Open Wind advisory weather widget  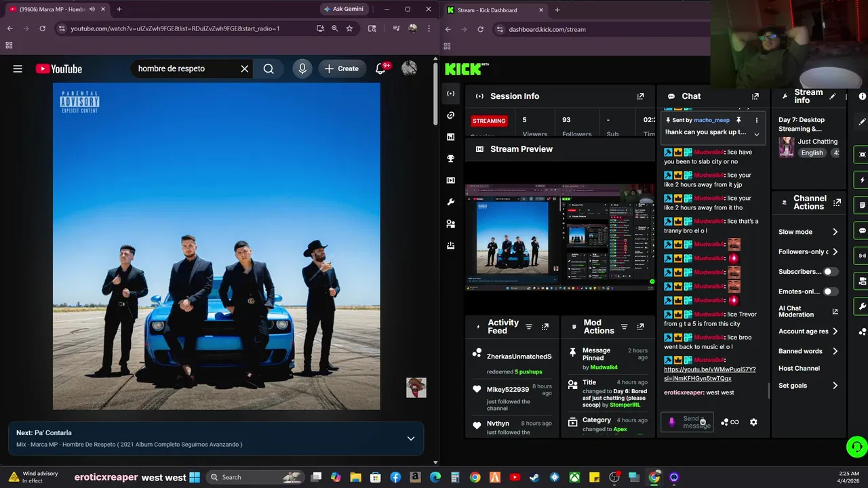[33, 477]
